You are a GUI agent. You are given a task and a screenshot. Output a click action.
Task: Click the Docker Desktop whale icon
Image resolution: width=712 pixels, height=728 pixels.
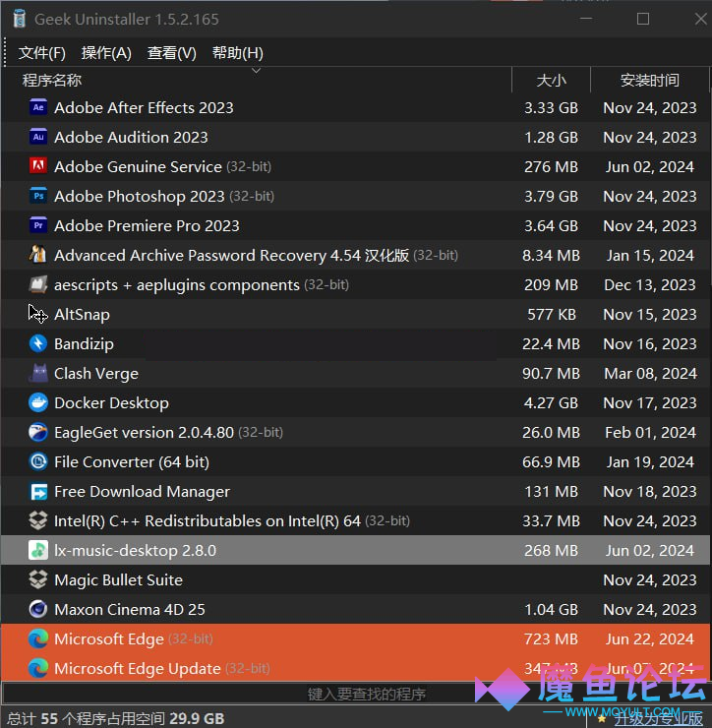(x=38, y=402)
